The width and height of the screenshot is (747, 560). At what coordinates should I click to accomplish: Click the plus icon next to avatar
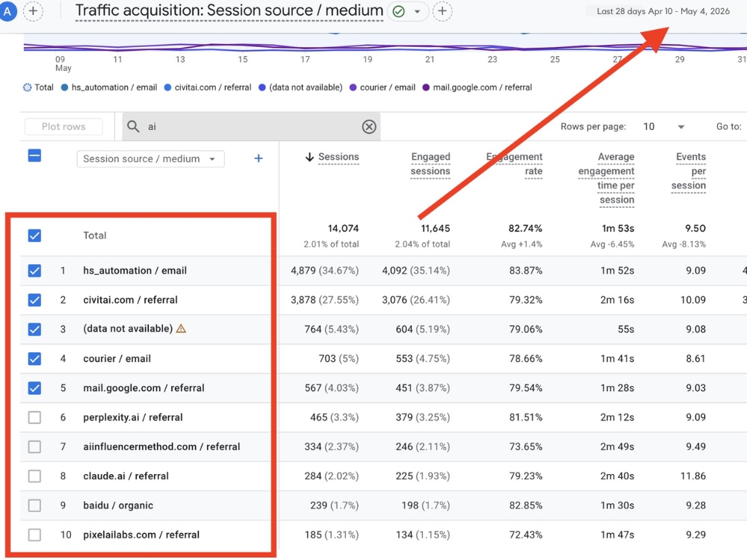click(x=33, y=11)
